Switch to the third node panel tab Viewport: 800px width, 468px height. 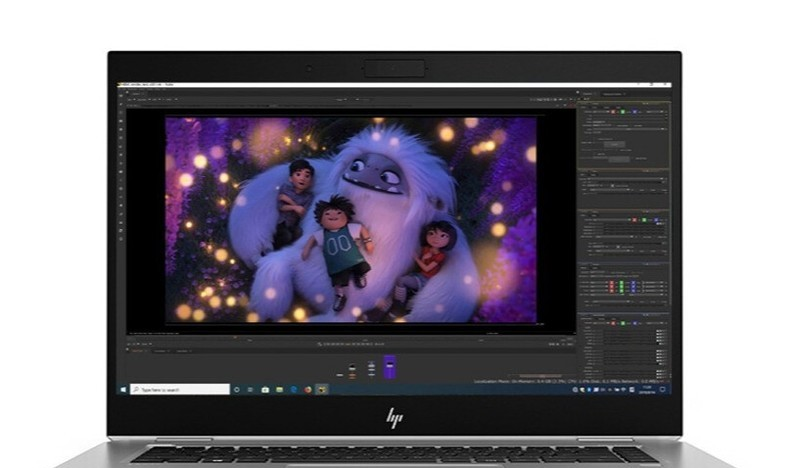183,351
